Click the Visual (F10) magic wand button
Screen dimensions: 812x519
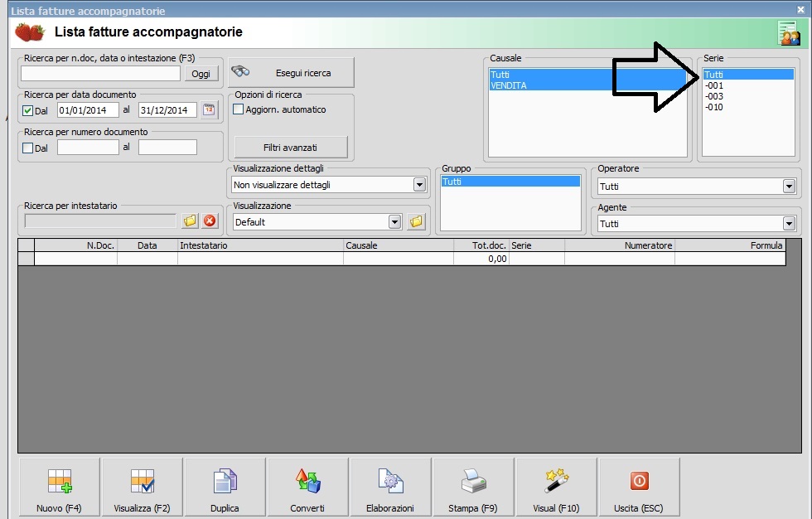coord(556,487)
